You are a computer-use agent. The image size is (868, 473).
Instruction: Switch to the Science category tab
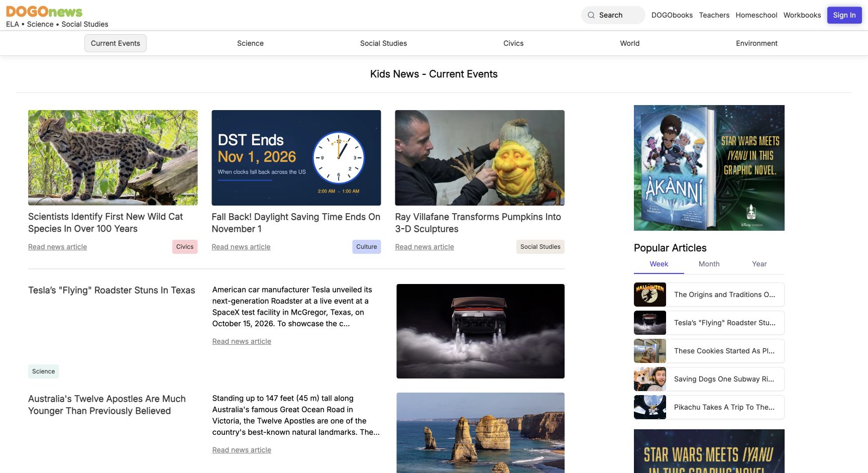(x=250, y=43)
